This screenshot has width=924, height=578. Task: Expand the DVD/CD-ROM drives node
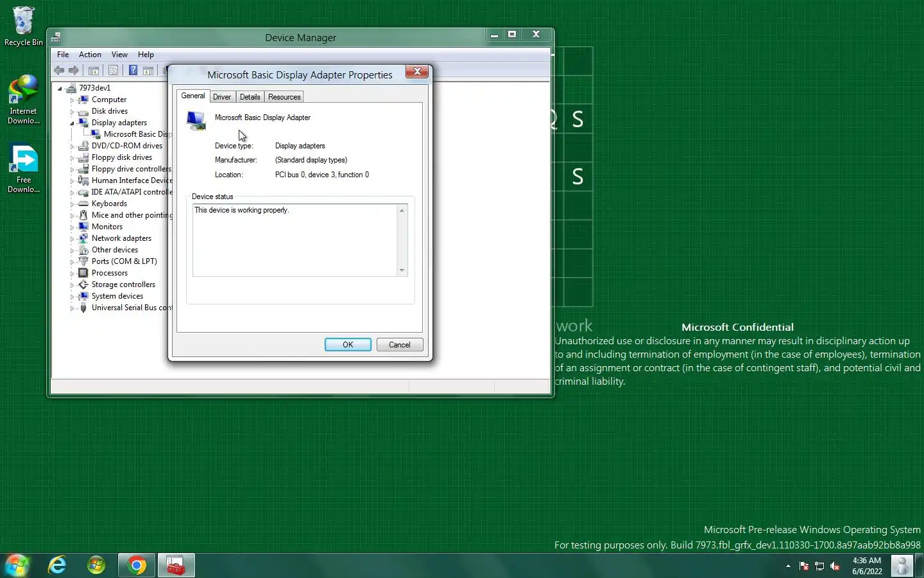point(72,146)
